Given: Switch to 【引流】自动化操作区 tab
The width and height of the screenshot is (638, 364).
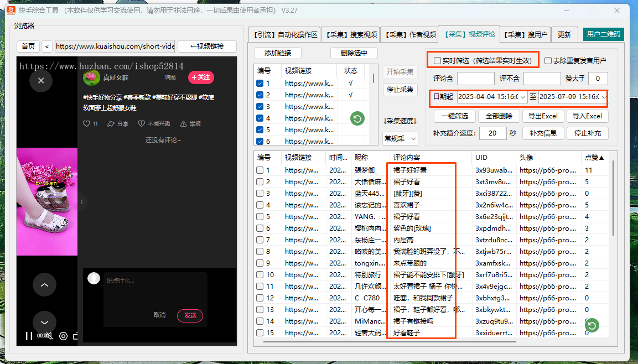Looking at the screenshot, I should (285, 34).
